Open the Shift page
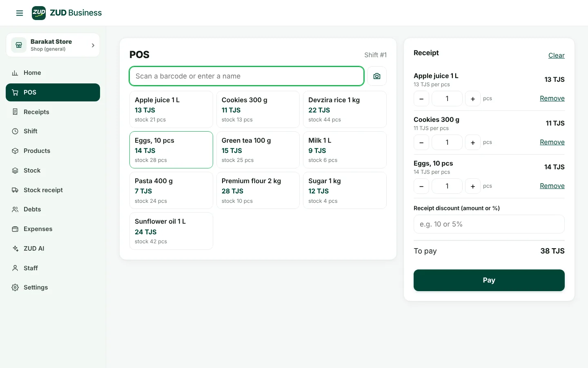The width and height of the screenshot is (588, 368). (53, 131)
